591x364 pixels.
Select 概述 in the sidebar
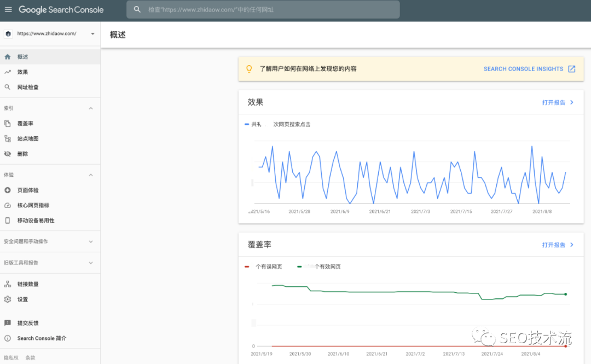[23, 57]
